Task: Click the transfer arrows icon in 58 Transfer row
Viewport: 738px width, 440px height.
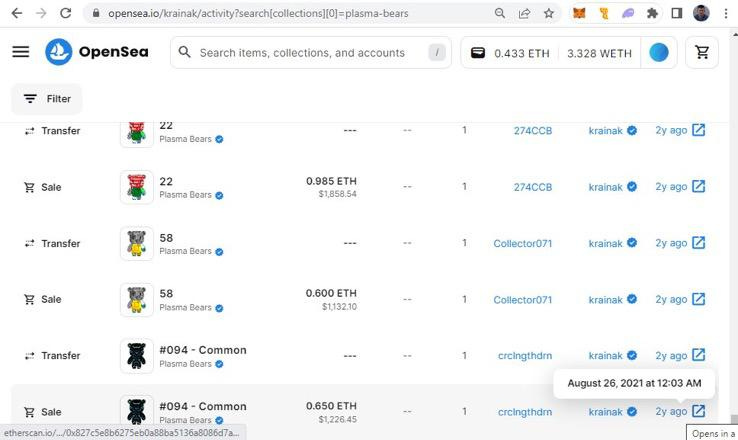Action: pyautogui.click(x=29, y=243)
